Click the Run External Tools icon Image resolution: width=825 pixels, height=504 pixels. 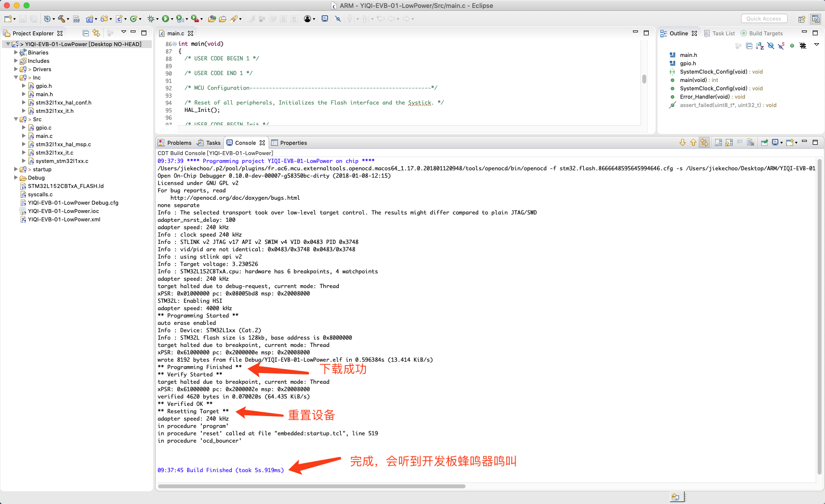click(194, 19)
